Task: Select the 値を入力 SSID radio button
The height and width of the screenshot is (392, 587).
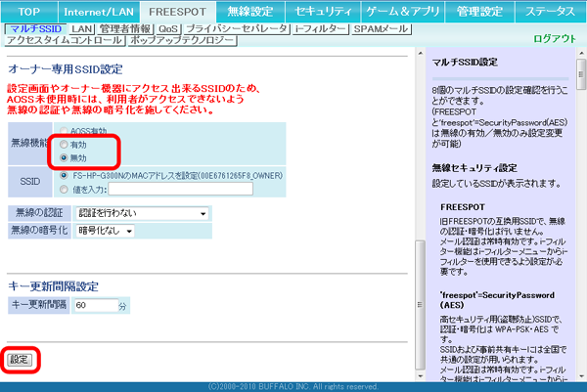Action: click(x=64, y=190)
